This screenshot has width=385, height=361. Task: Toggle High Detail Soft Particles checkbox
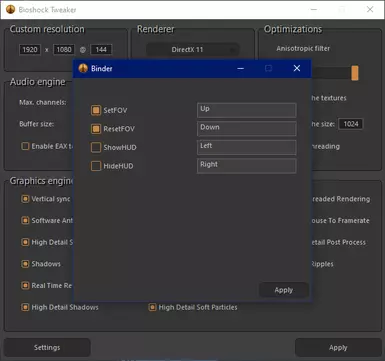click(x=152, y=307)
